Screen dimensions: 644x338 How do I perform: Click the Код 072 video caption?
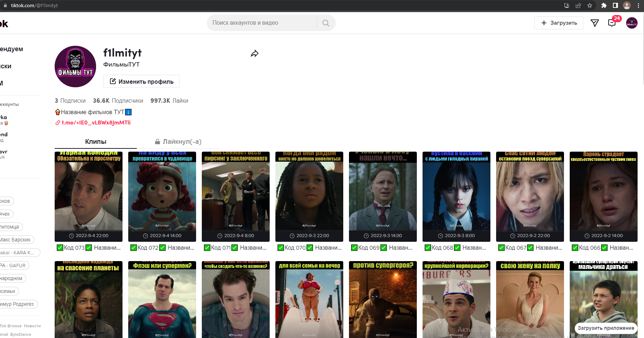click(162, 248)
